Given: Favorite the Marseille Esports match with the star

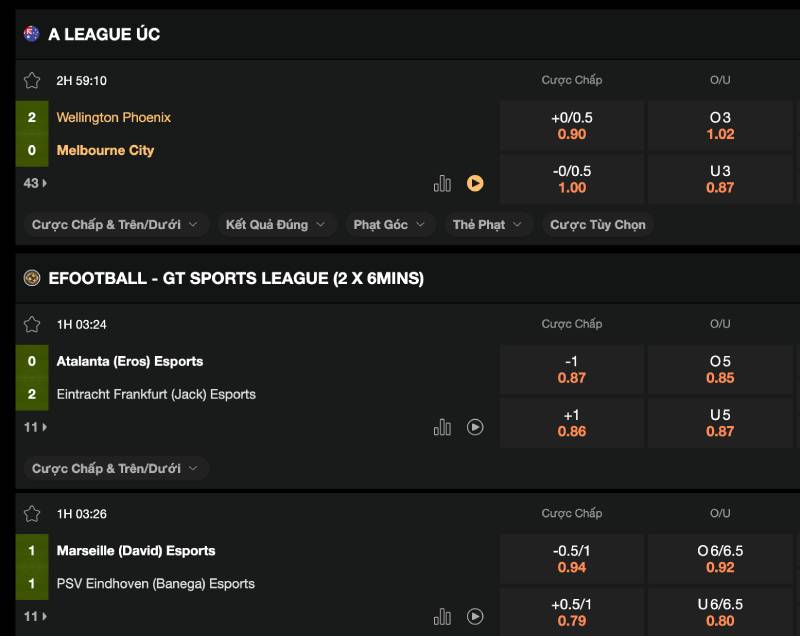Looking at the screenshot, I should pyautogui.click(x=32, y=514).
